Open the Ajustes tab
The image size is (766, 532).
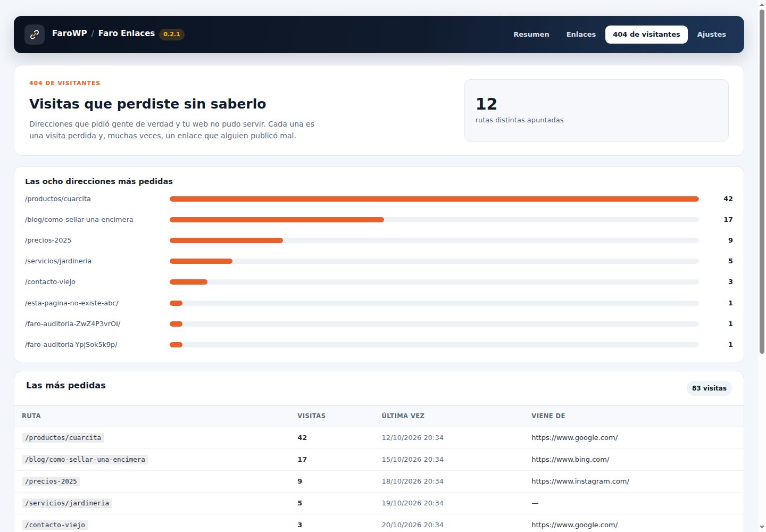click(711, 35)
